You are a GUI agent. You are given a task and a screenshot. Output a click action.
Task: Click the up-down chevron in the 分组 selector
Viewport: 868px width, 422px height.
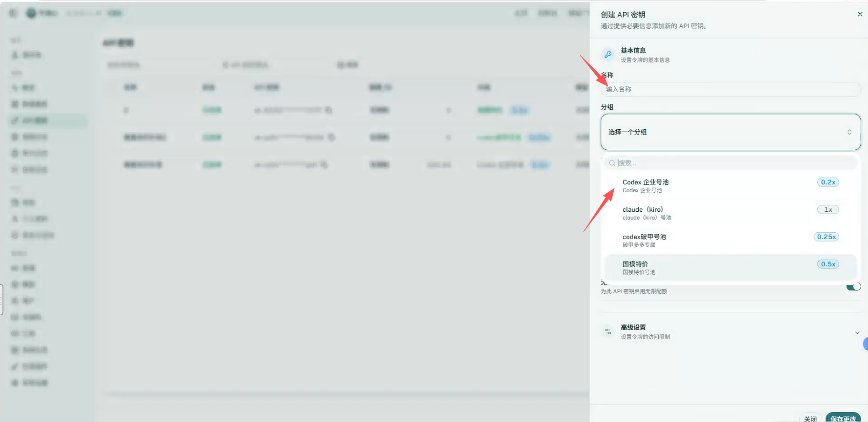pyautogui.click(x=849, y=132)
